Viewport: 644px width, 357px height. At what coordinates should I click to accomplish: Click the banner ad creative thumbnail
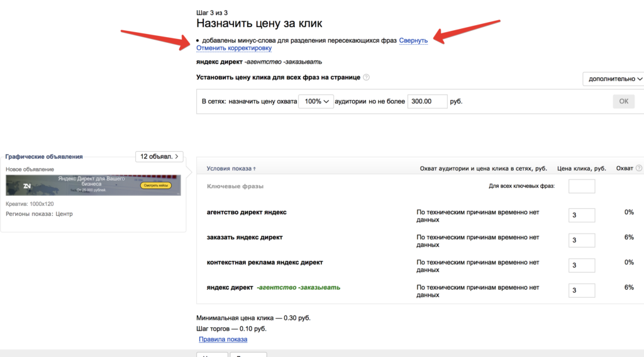coord(93,185)
